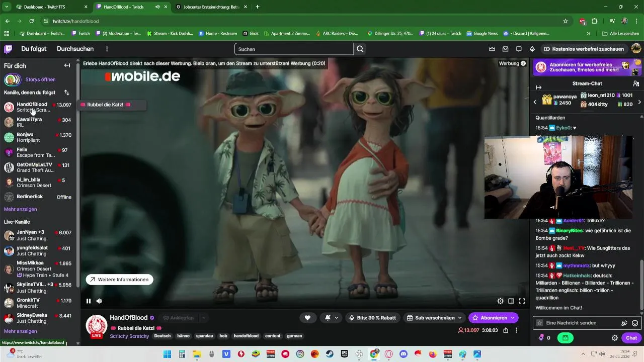
Task: Click Weitere Informationen ad button
Action: pyautogui.click(x=119, y=280)
